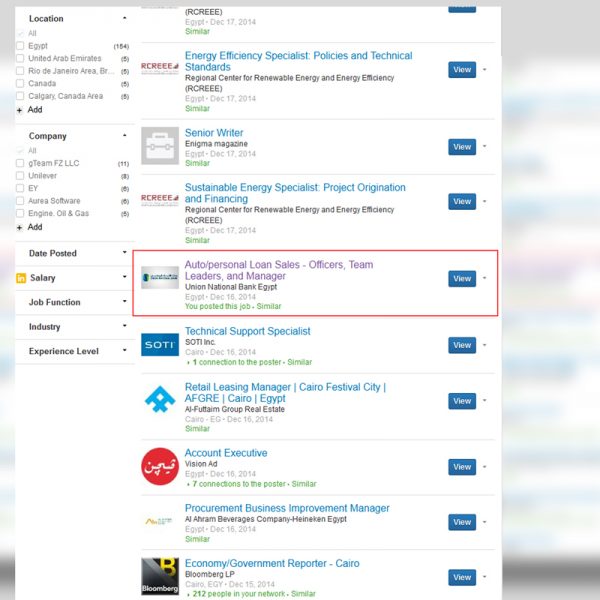Screen dimensions: 600x600
Task: Click Add under Location filters
Action: pos(35,110)
